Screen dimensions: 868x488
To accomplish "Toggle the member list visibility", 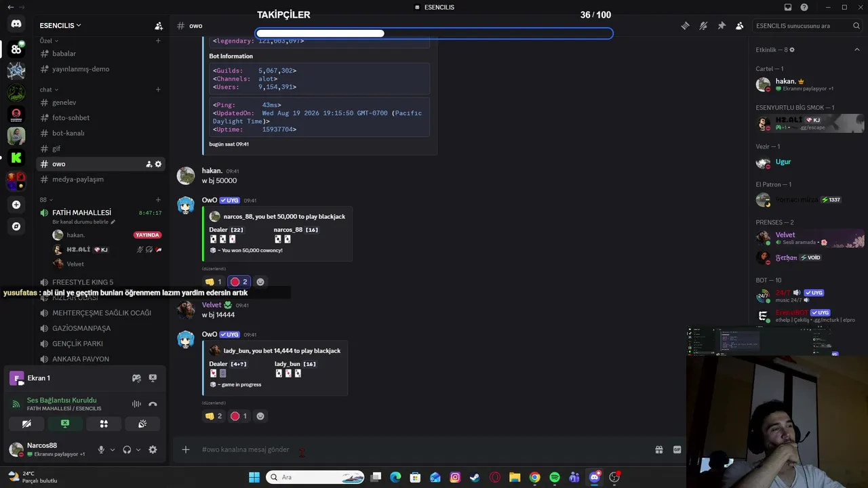I will pos(740,26).
